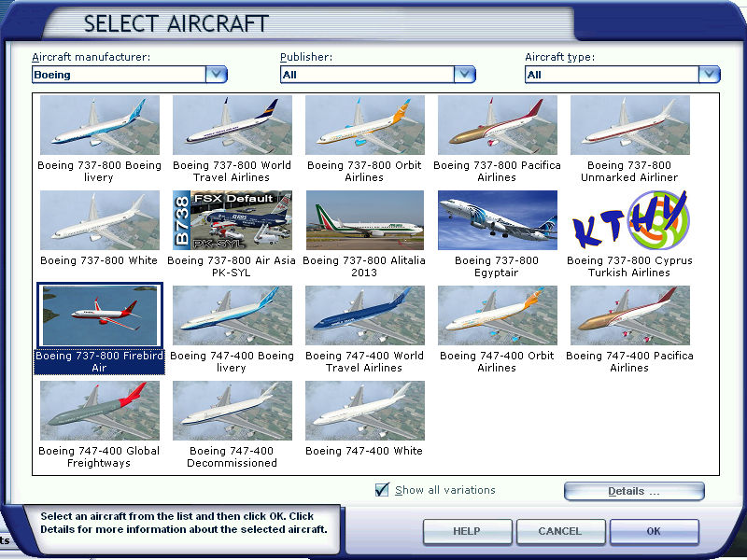Select the Boeing 737-800 Boeing livery thumbnail
The image size is (747, 560).
pyautogui.click(x=100, y=125)
